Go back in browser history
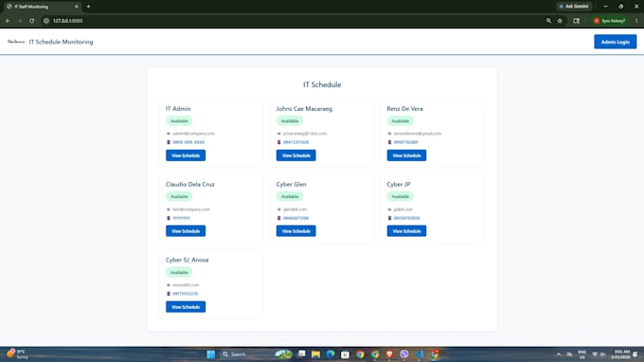Viewport: 644px width, 362px height. point(8,21)
